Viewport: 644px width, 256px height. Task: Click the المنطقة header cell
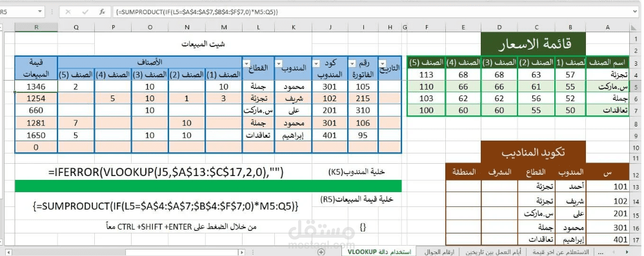click(x=464, y=172)
